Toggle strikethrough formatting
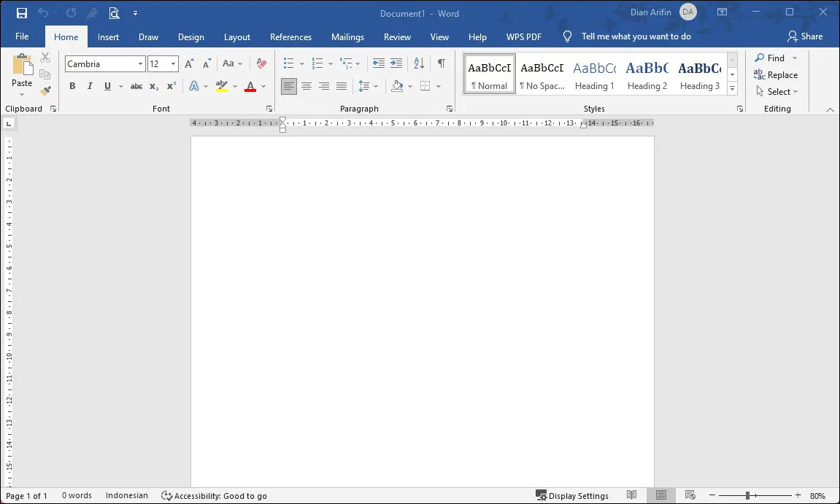Image resolution: width=840 pixels, height=504 pixels. click(136, 86)
